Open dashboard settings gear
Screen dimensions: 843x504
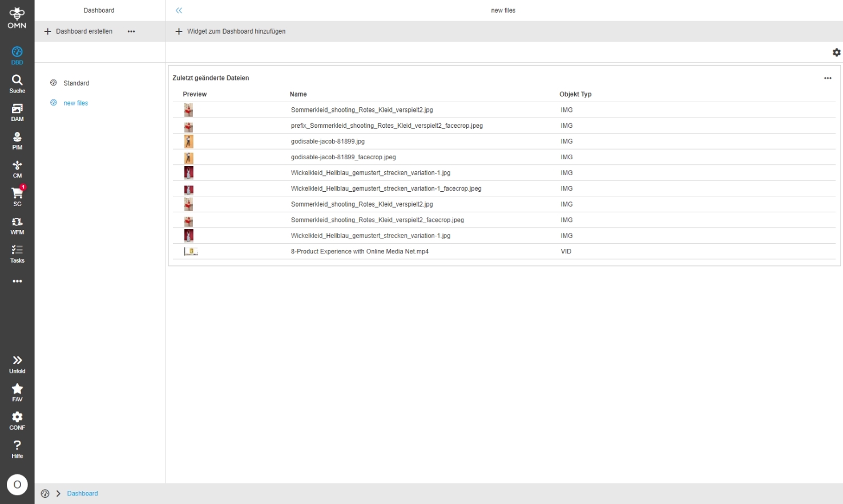point(836,53)
